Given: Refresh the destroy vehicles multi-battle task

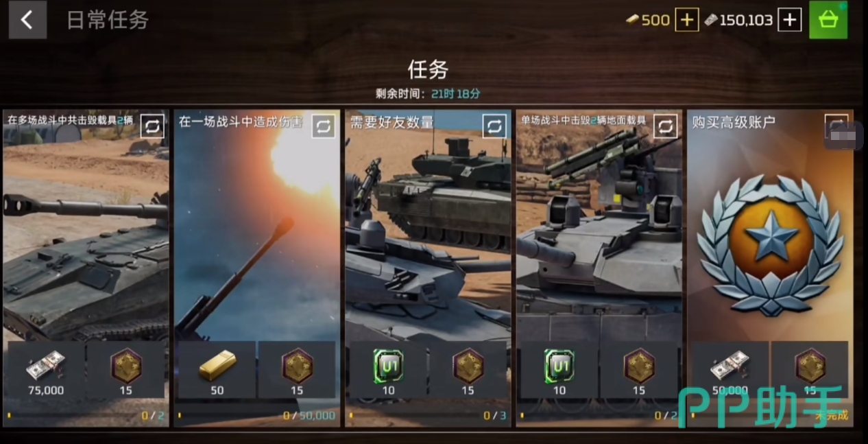Looking at the screenshot, I should point(152,126).
